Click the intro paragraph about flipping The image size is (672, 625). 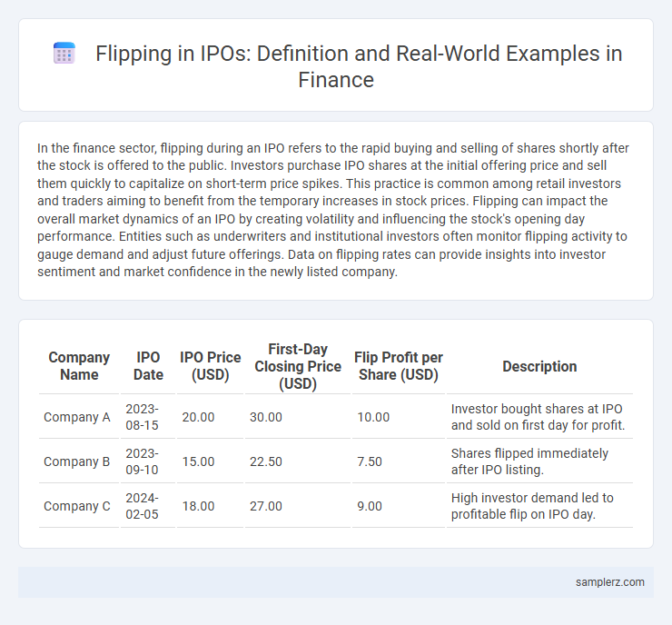332,210
